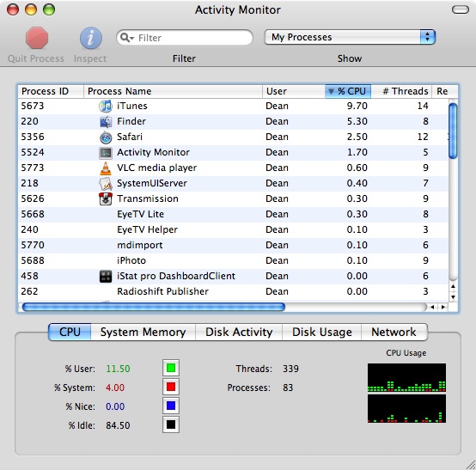This screenshot has width=476, height=470.
Task: Select the Safari process name
Action: 130,137
